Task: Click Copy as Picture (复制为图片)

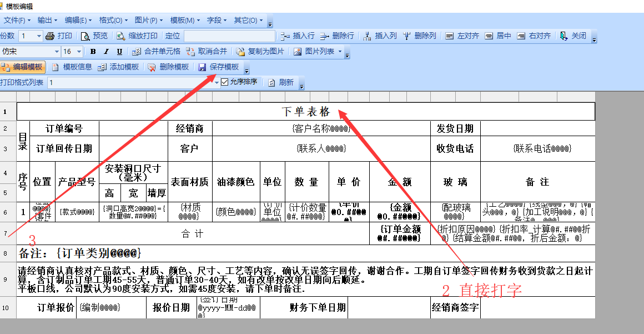Action: pyautogui.click(x=260, y=51)
